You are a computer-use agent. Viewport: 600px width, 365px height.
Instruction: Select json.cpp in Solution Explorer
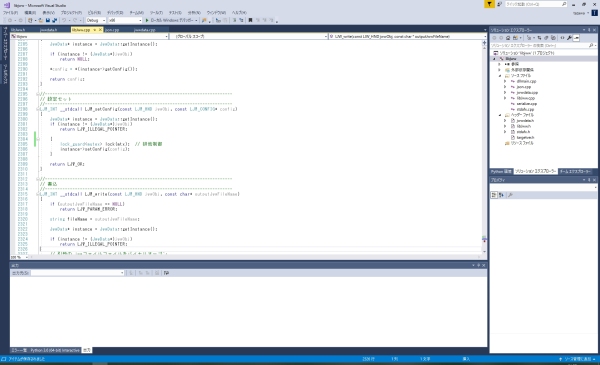coord(523,87)
